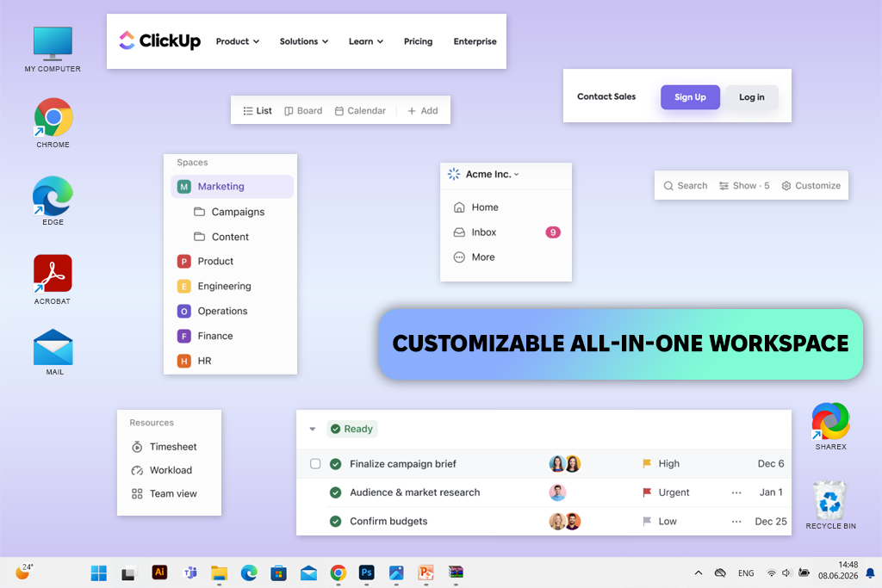Click the red Urgent priority flag
The height and width of the screenshot is (588, 882).
click(x=647, y=492)
